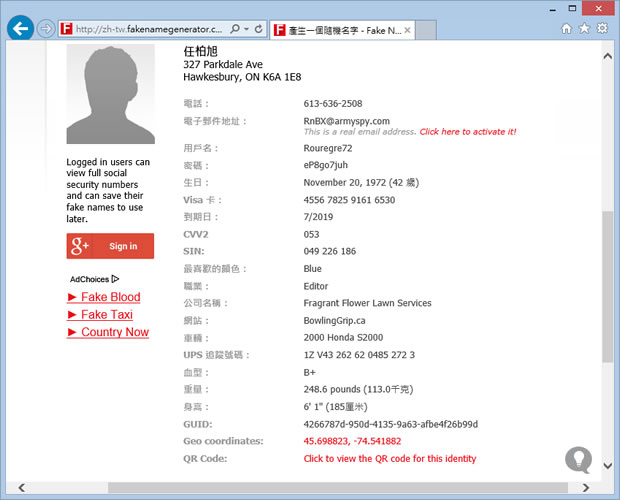The width and height of the screenshot is (620, 500).
Task: Click the Google+ Sign in button
Action: click(x=110, y=246)
